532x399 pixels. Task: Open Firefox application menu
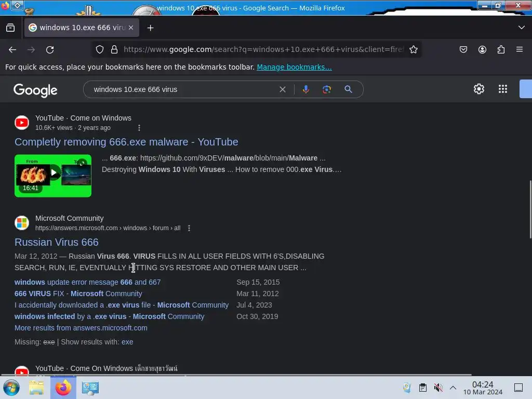coord(520,49)
